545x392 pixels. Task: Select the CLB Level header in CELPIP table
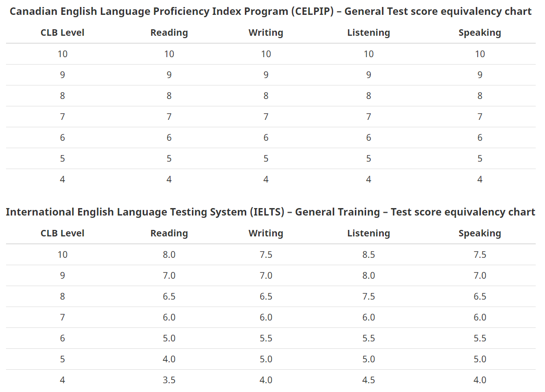[x=63, y=33]
